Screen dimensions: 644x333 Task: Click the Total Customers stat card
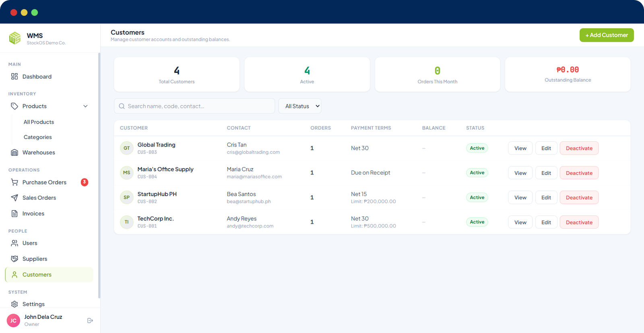pos(177,74)
